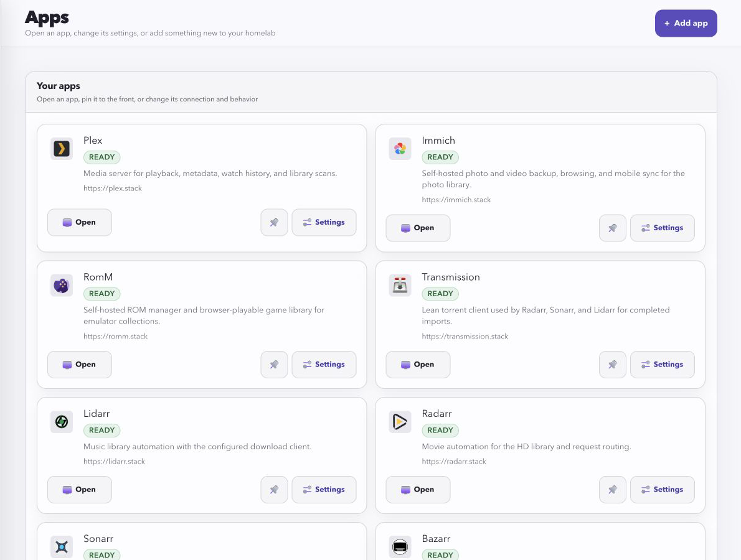Click the Lidarr title text
The image size is (741, 560).
point(97,413)
